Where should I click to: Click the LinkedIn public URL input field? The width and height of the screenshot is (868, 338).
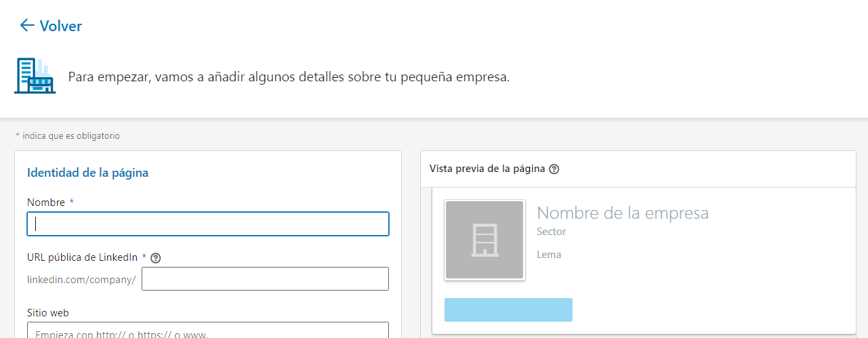[265, 278]
